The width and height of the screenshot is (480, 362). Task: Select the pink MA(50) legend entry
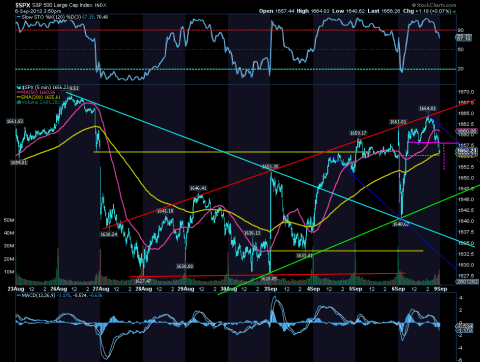pyautogui.click(x=36, y=92)
